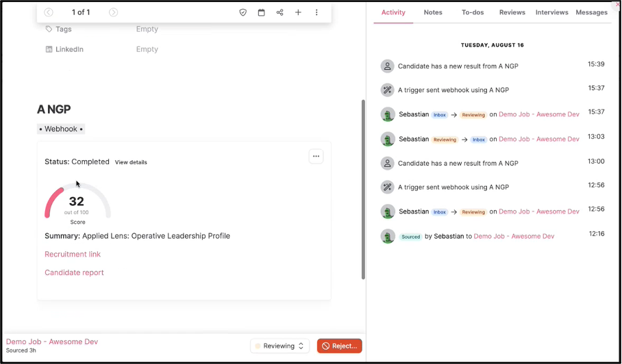The width and height of the screenshot is (622, 364).
Task: Switch to the Notes tab
Action: pos(433,12)
